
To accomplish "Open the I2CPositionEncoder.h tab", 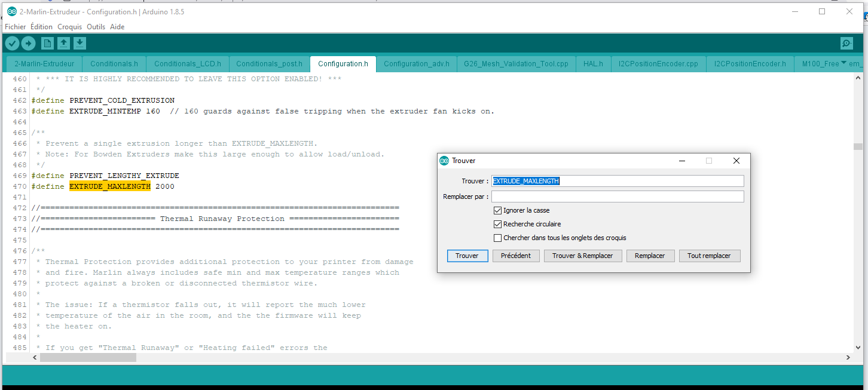I will coord(750,64).
